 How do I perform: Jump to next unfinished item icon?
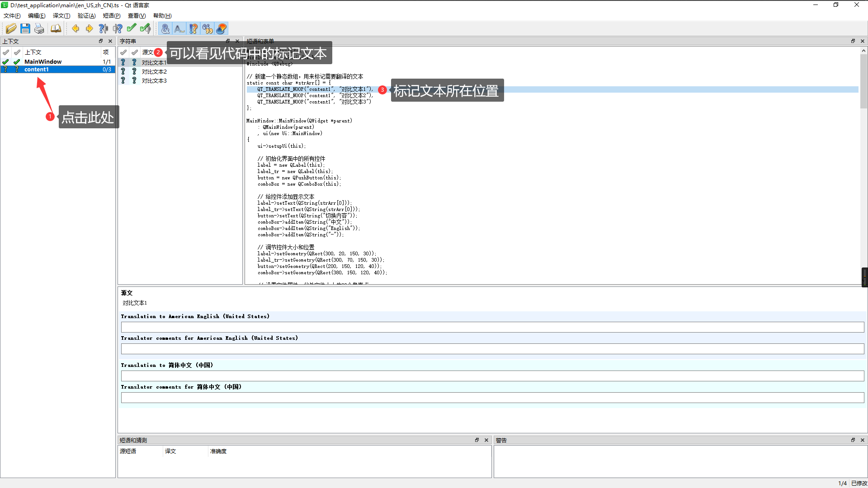coord(118,29)
